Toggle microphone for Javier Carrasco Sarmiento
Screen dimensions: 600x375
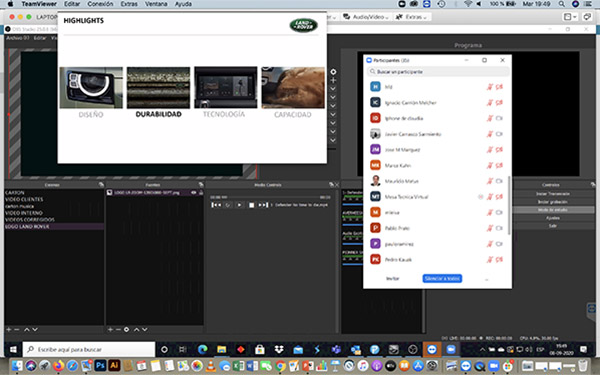pyautogui.click(x=489, y=134)
